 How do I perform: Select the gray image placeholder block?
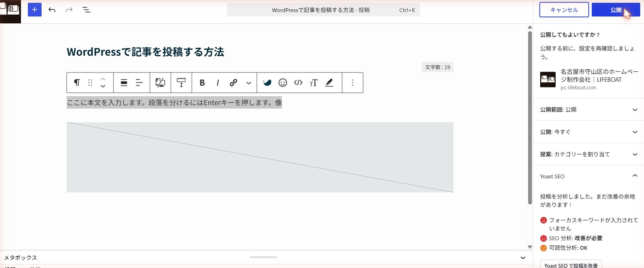[260, 157]
